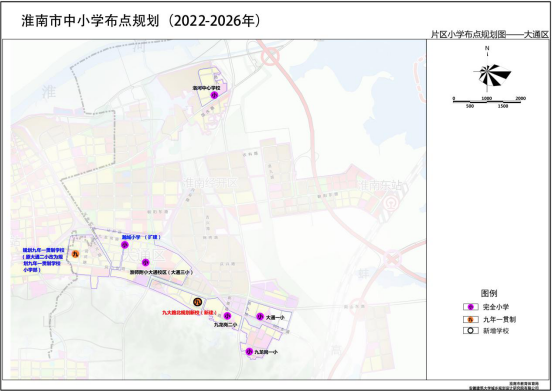Click the blue 九年一贯制学校 multi-line label
This screenshot has width=553, height=391.
click(43, 260)
